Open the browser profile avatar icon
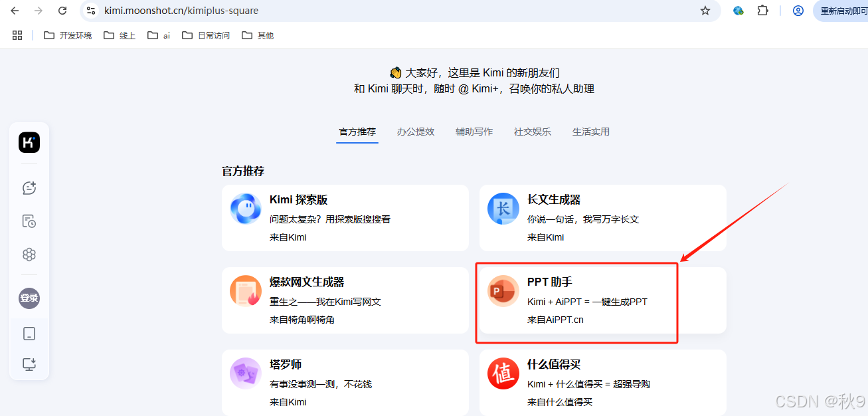The image size is (868, 416). click(798, 11)
